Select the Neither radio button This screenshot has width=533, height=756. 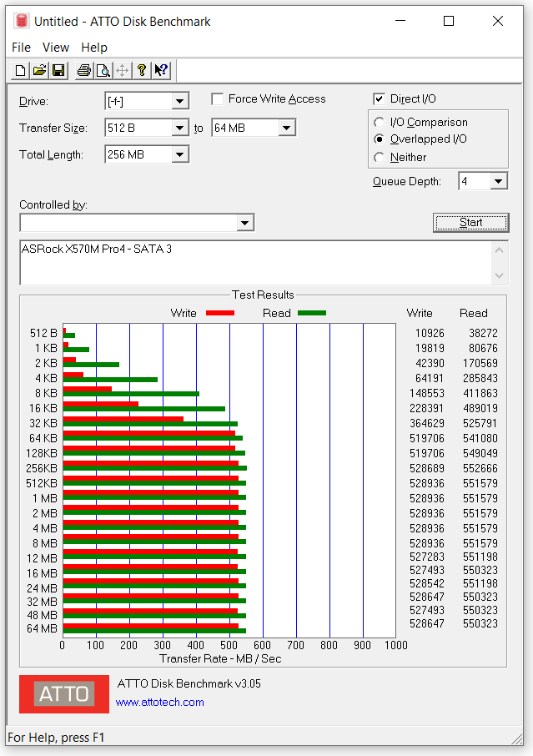(380, 157)
